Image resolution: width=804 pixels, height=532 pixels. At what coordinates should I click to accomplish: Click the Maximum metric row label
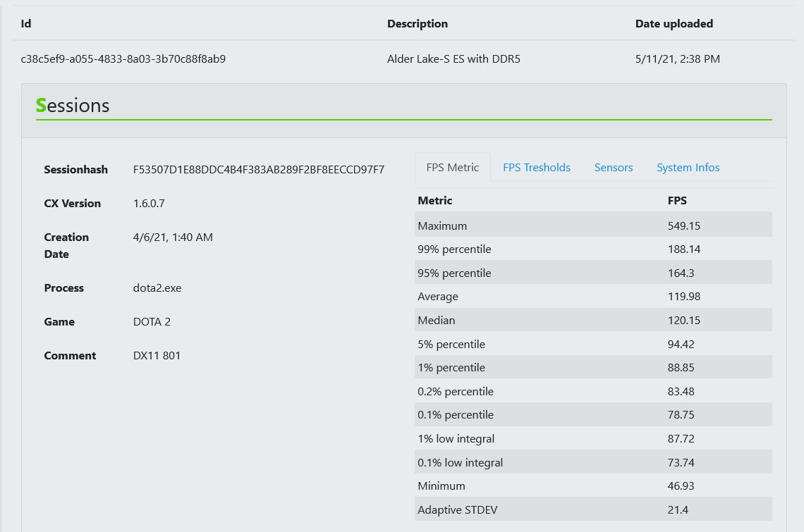(442, 226)
